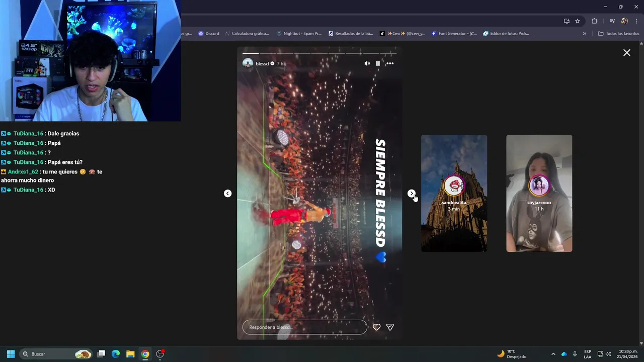Open the blessd username link
644x362 pixels.
coord(262,64)
